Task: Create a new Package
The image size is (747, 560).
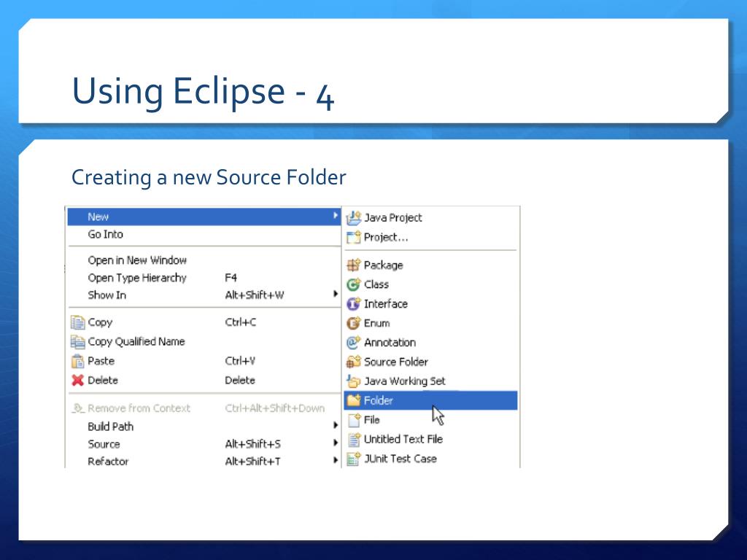Action: pos(430,265)
